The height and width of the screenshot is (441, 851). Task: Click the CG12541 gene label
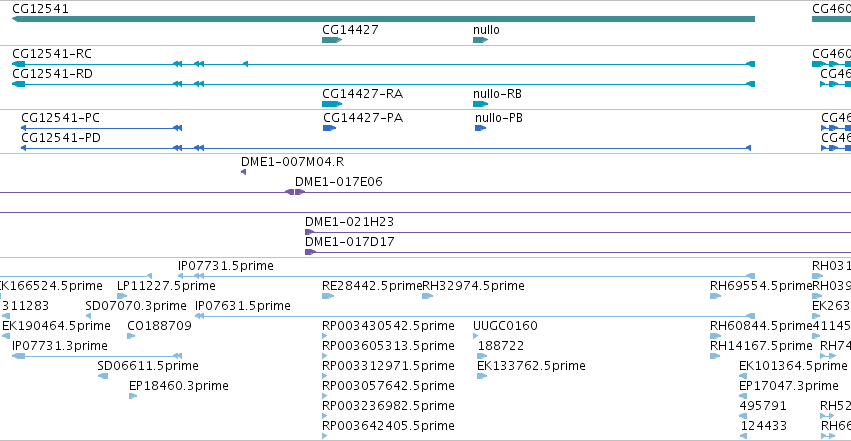coord(40,9)
